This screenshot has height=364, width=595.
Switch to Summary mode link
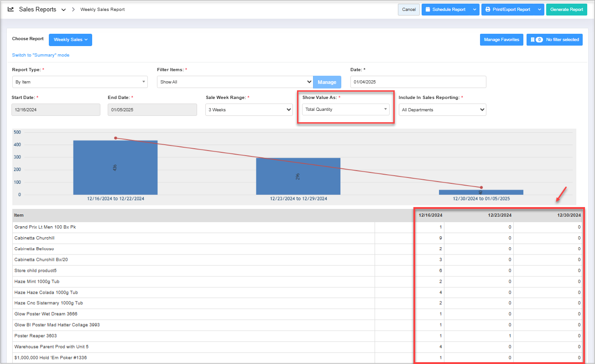tap(41, 55)
